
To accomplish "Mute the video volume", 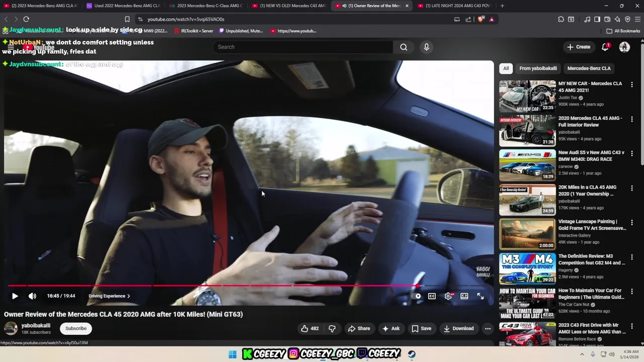I will (32, 296).
